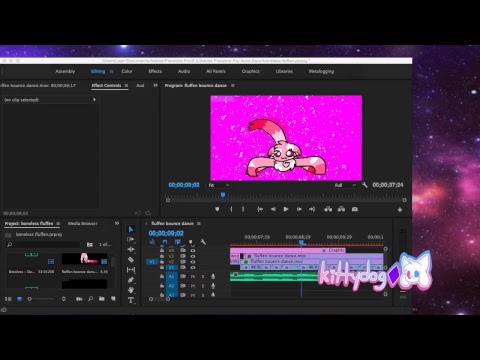This screenshot has height=360, width=480.
Task: Select the Hand tool
Action: click(131, 290)
